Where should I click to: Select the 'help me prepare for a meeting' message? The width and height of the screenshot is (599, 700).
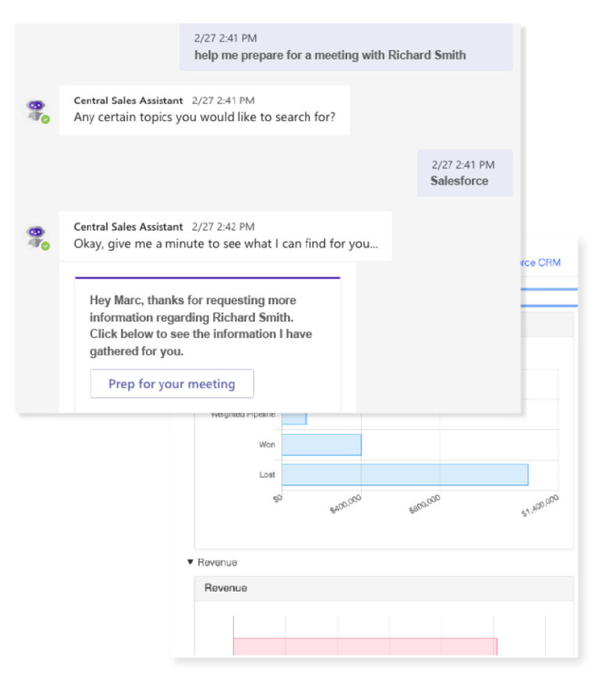(329, 55)
